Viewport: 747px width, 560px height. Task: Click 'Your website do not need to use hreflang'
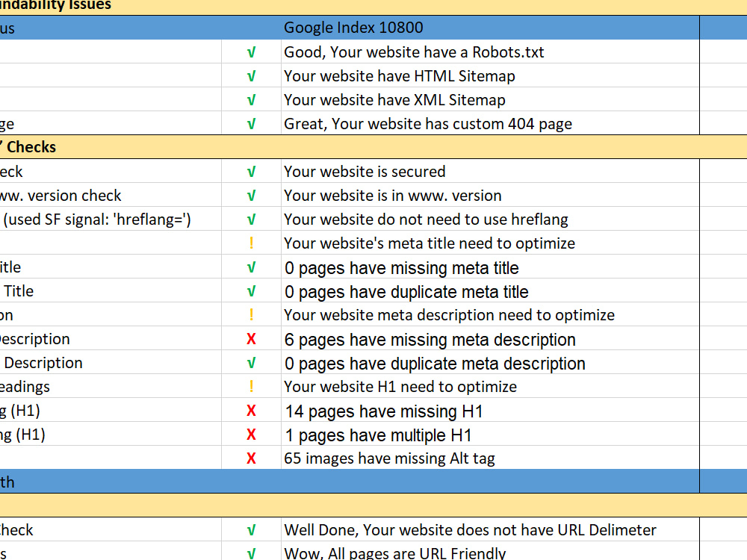[x=426, y=220]
